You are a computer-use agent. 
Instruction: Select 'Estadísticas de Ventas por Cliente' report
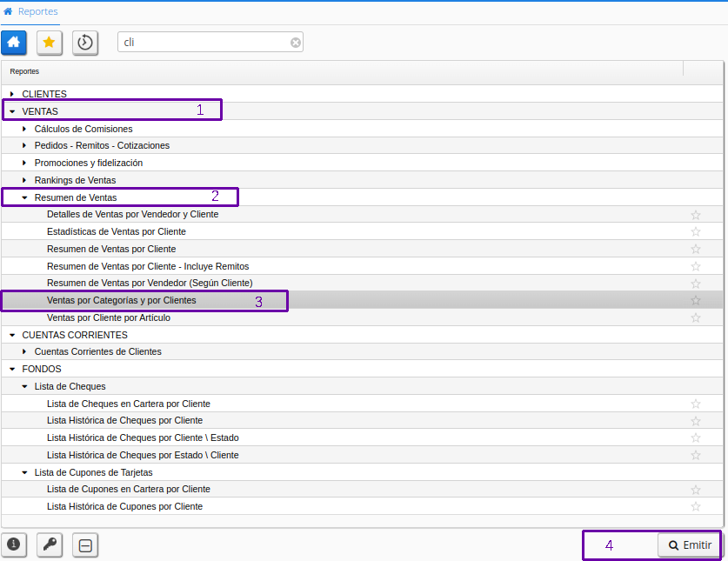pyautogui.click(x=116, y=231)
